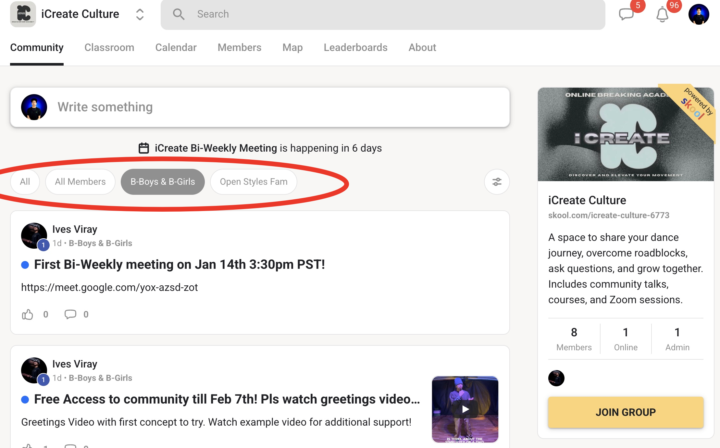View the 8 Members count
This screenshot has width=720, height=448.
point(573,339)
